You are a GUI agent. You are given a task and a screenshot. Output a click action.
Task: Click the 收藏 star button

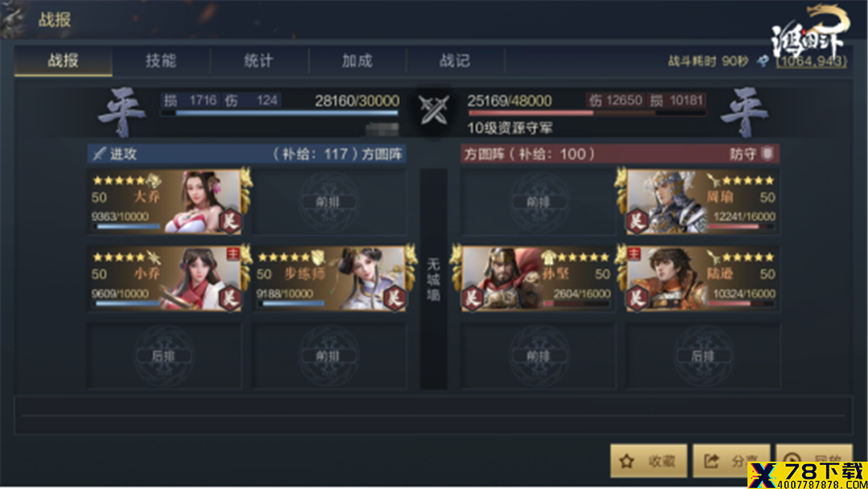[x=649, y=460]
